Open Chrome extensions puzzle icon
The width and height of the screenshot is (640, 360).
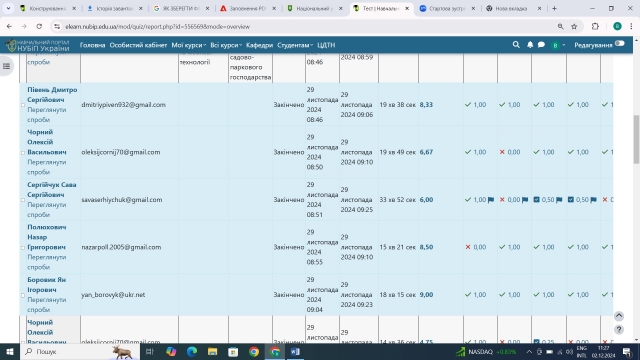(x=595, y=27)
